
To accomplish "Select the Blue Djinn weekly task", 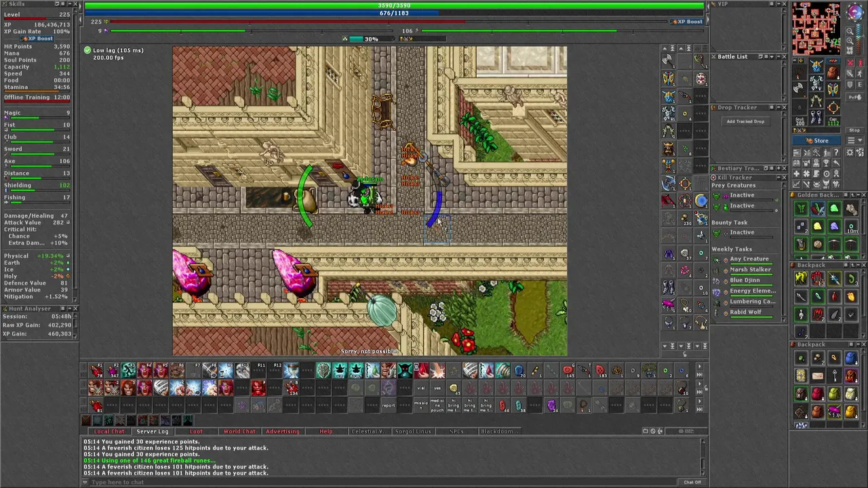I will (x=745, y=280).
